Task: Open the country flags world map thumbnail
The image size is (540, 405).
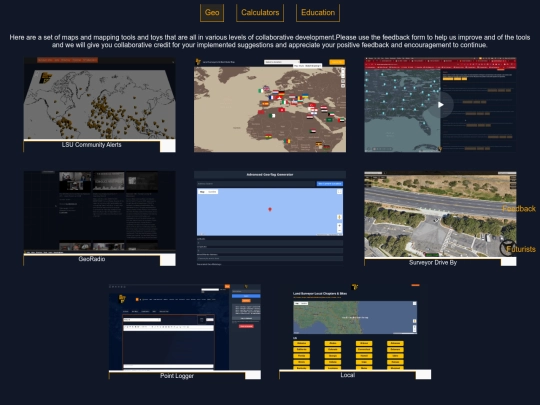Action: pos(270,105)
